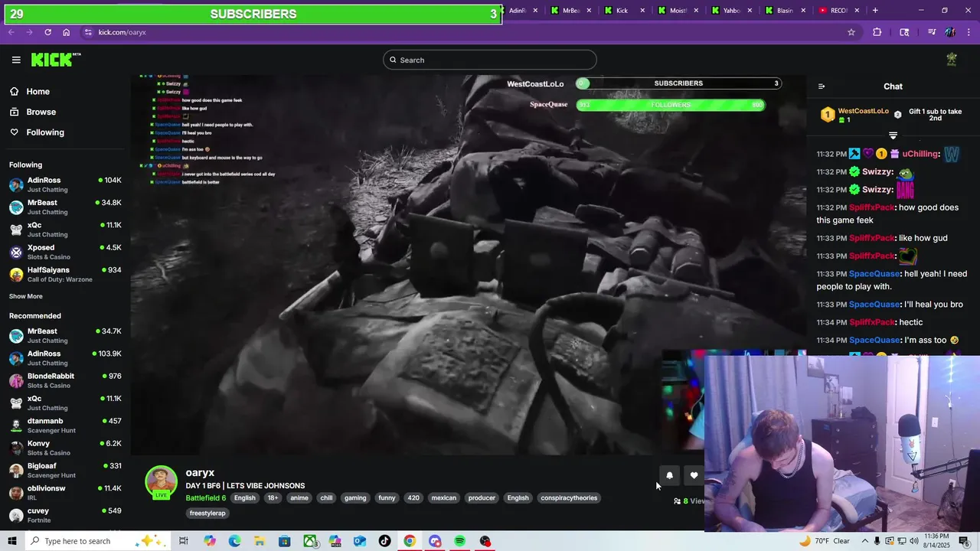Open browser extensions puzzle icon
Viewport: 980px width, 551px height.
point(877,32)
